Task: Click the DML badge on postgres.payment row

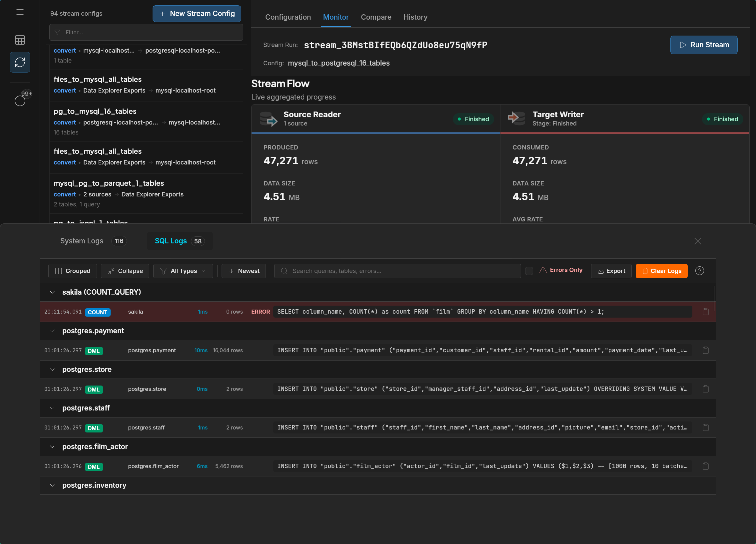Action: pyautogui.click(x=94, y=351)
